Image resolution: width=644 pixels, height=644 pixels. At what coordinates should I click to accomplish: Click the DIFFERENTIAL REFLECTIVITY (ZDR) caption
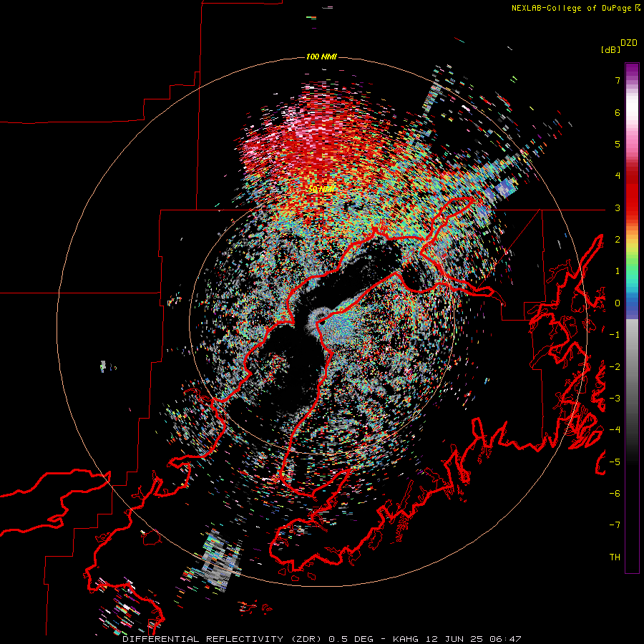(x=223, y=639)
